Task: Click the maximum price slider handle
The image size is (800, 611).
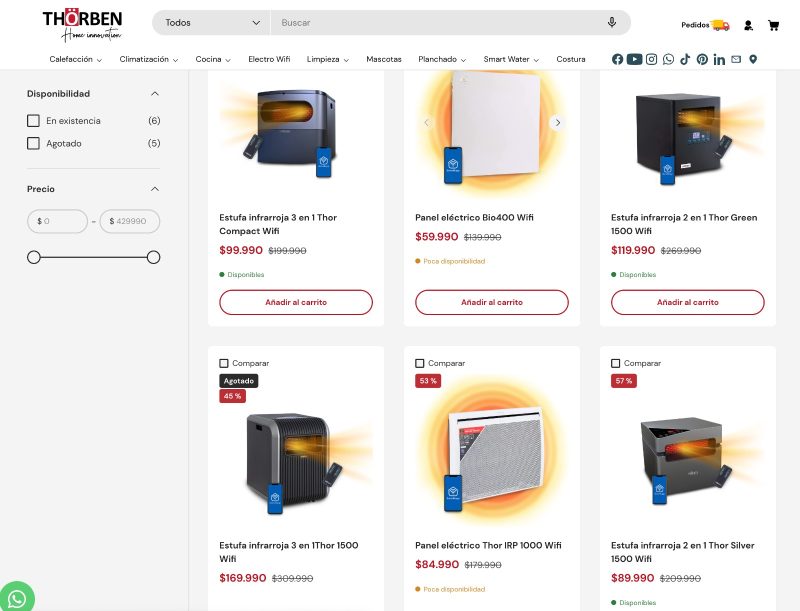Action: click(x=154, y=258)
